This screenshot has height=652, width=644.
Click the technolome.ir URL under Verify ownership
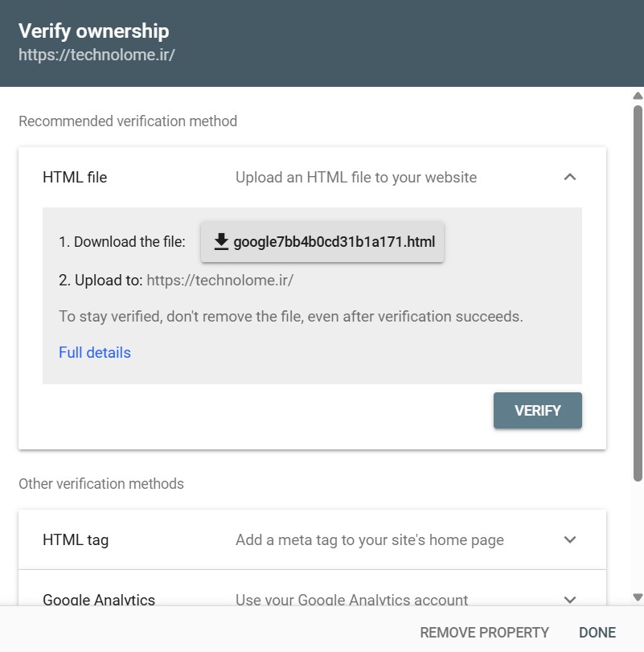tap(96, 55)
